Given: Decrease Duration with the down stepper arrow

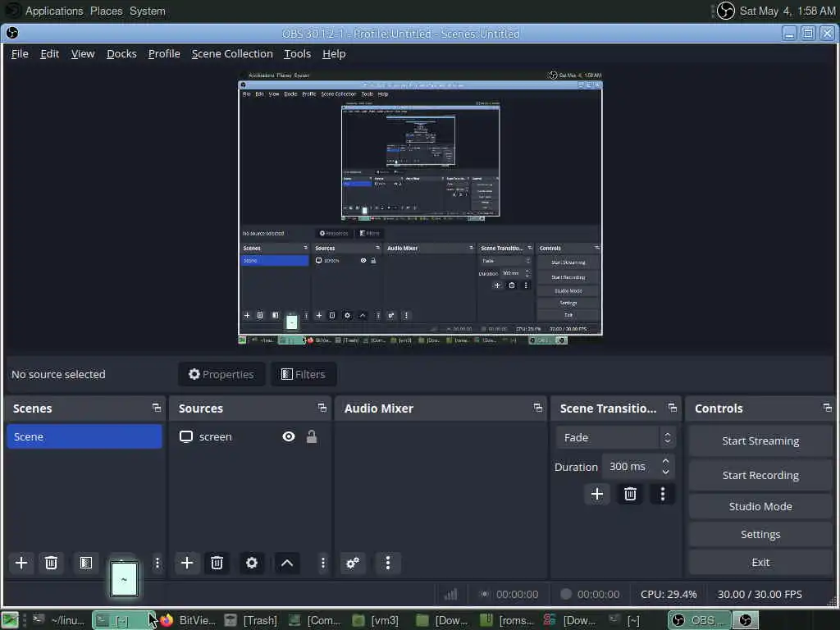Looking at the screenshot, I should click(665, 472).
